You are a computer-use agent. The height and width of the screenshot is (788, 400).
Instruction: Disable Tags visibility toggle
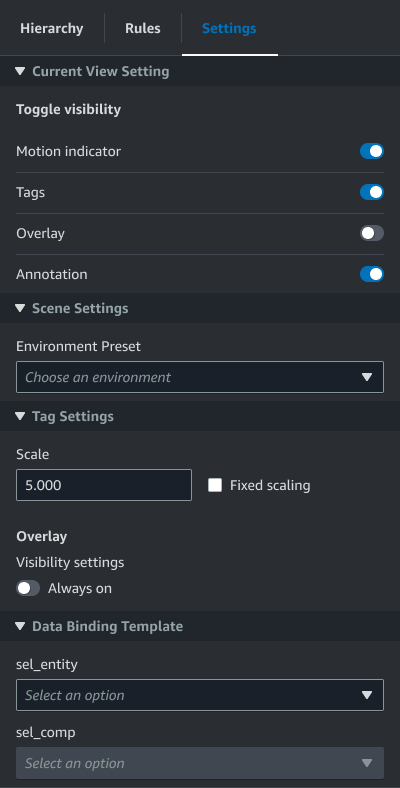point(372,192)
